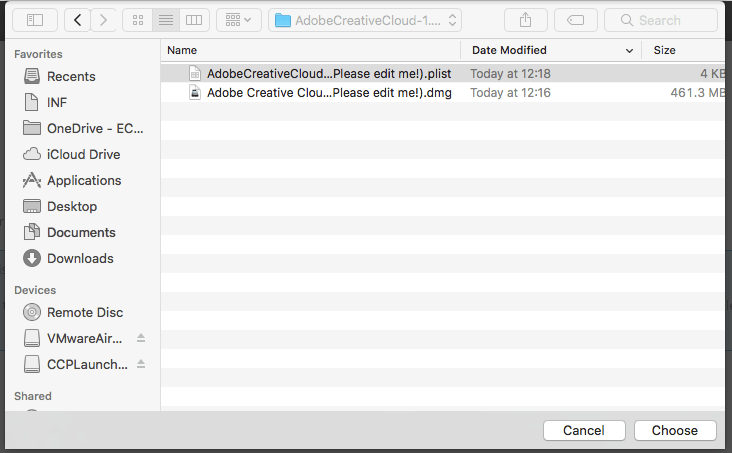732x453 pixels.
Task: Click the iCloud Drive cloud icon
Action: pos(32,154)
